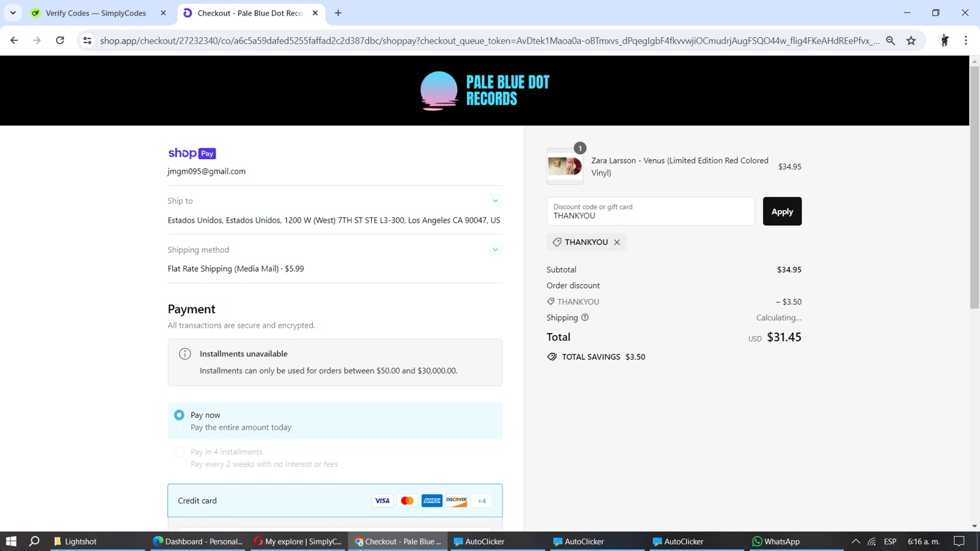The height and width of the screenshot is (551, 980).
Task: Click the Visa card icon
Action: pyautogui.click(x=382, y=501)
